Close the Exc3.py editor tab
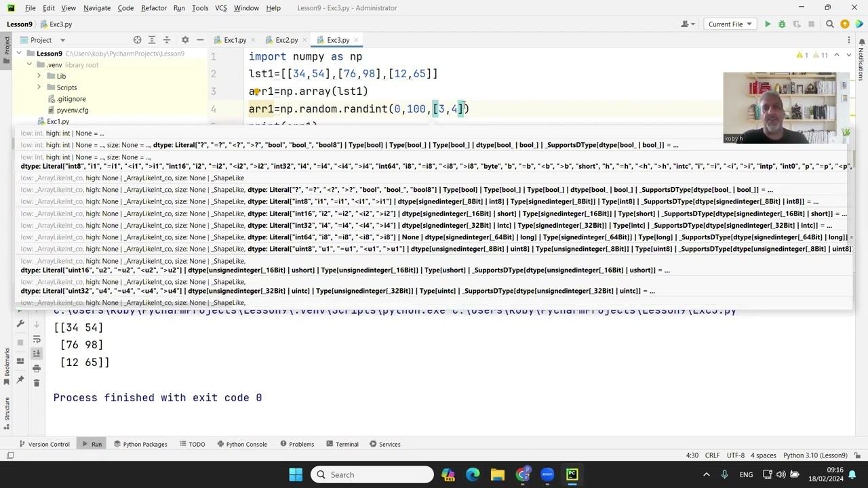868x488 pixels. [357, 40]
